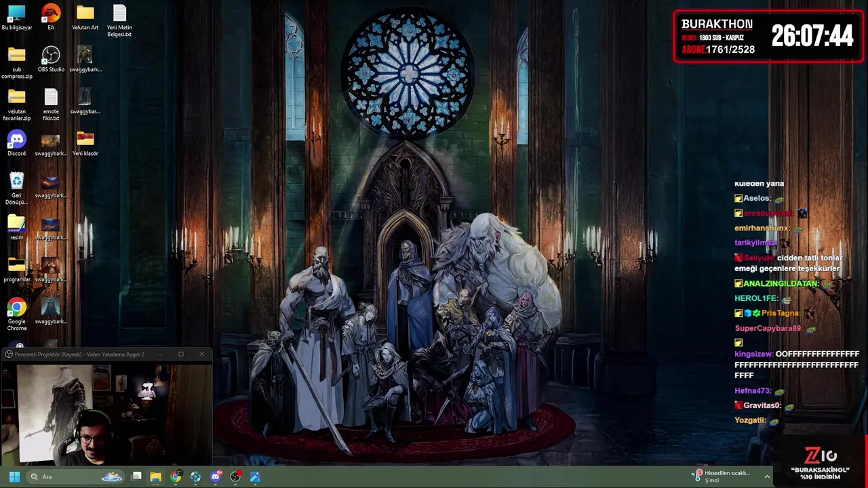Select swaggybark image beside Geri Dönüşüm
The height and width of the screenshot is (488, 868).
point(51,186)
